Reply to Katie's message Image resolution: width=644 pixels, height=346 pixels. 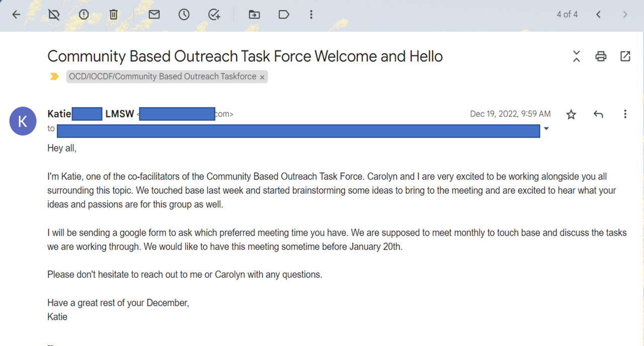click(x=598, y=114)
